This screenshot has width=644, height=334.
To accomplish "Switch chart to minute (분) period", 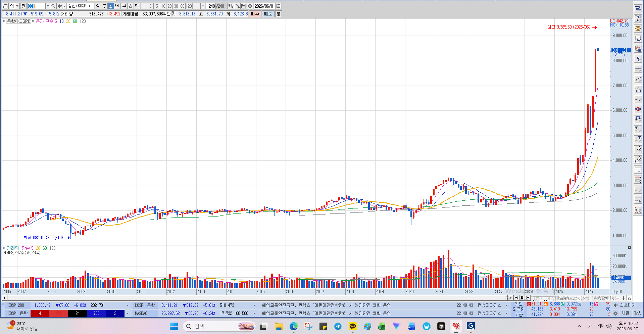I will pos(124,6).
